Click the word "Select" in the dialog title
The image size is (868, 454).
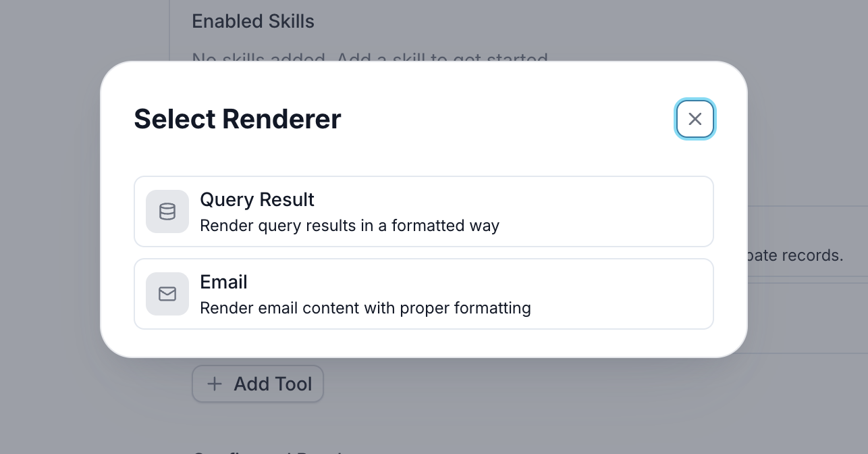175,120
